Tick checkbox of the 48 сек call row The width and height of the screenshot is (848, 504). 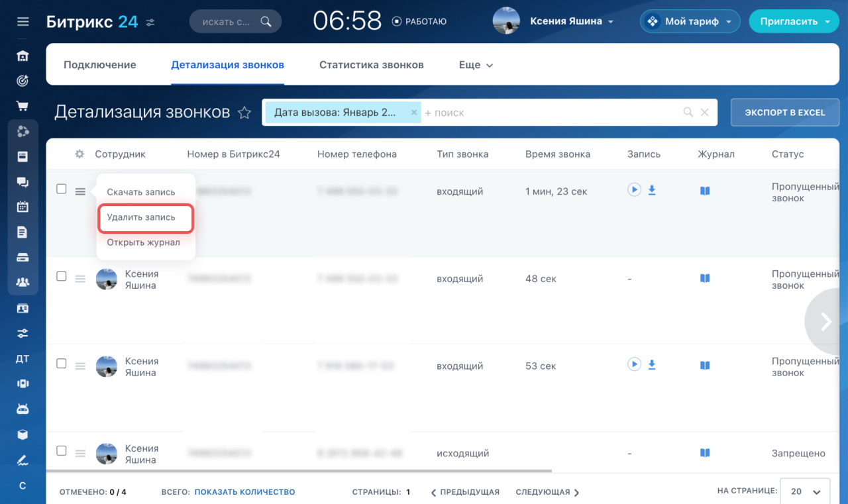[x=62, y=276]
